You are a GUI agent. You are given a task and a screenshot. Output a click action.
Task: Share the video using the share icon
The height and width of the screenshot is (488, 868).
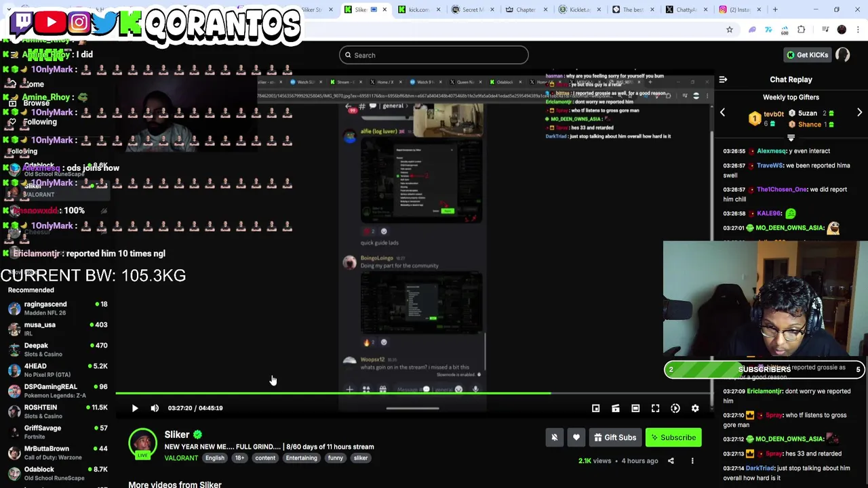click(671, 461)
